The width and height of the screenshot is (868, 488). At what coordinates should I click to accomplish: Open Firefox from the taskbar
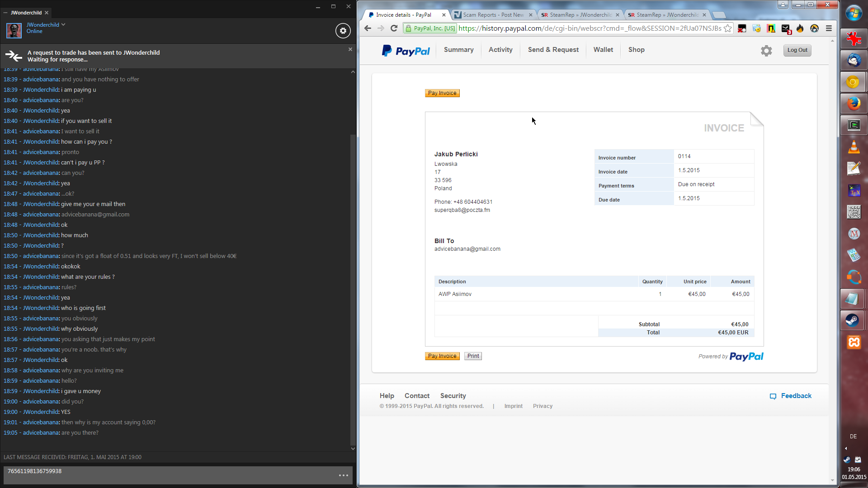point(854,104)
